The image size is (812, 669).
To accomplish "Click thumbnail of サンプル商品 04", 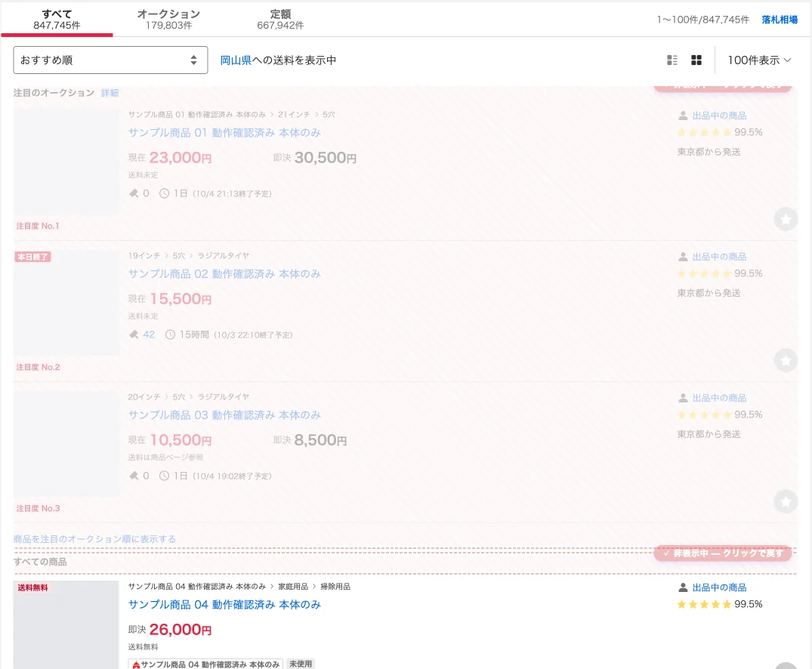I will coord(66,624).
